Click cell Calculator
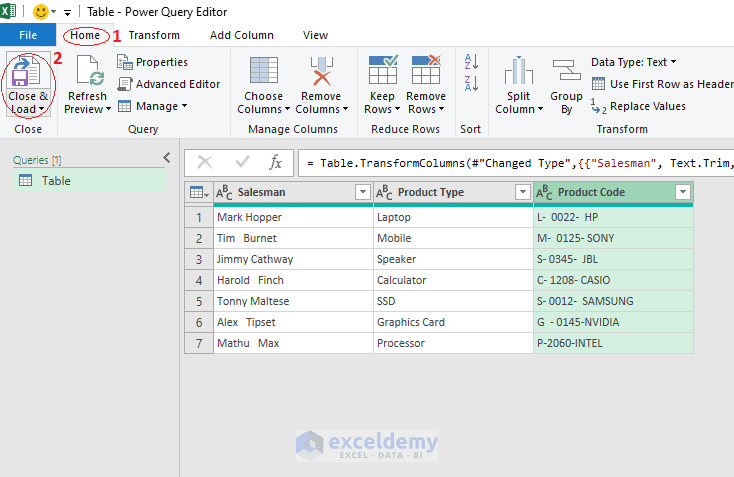Screen dimensions: 734x477 pyautogui.click(x=454, y=280)
